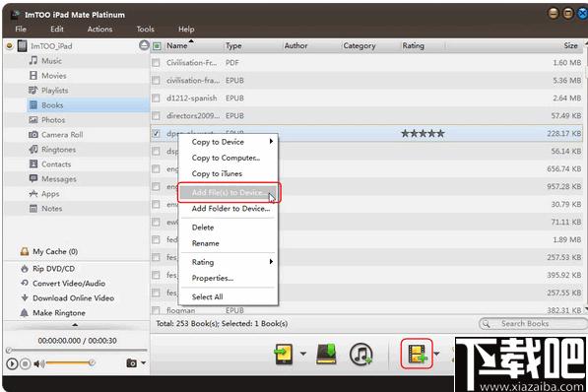The height and width of the screenshot is (392, 588).
Task: Check the Civilisation-Fr... PDF row checkbox
Action: [156, 63]
